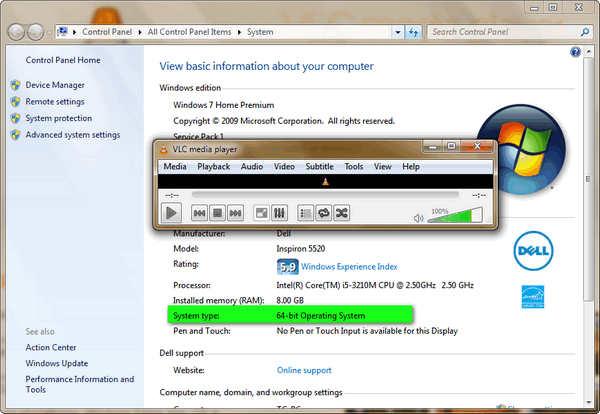Adjust the VLC volume slider
600x414 pixels.
pos(455,215)
